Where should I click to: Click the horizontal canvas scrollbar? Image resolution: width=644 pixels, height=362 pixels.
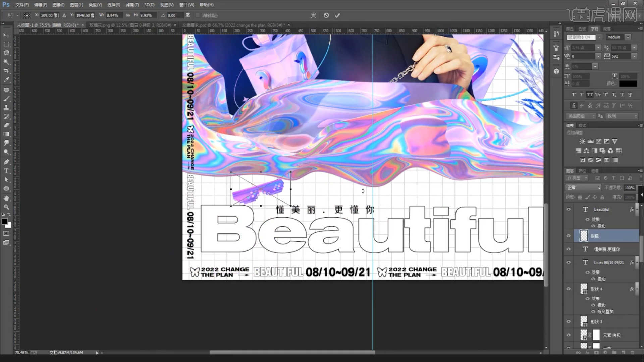(x=292, y=352)
